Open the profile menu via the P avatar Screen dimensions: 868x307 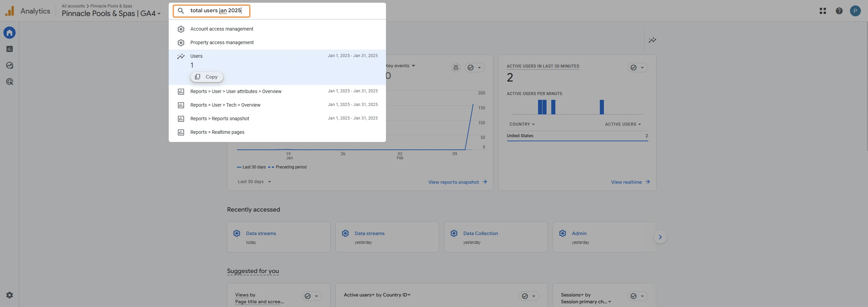pyautogui.click(x=855, y=11)
